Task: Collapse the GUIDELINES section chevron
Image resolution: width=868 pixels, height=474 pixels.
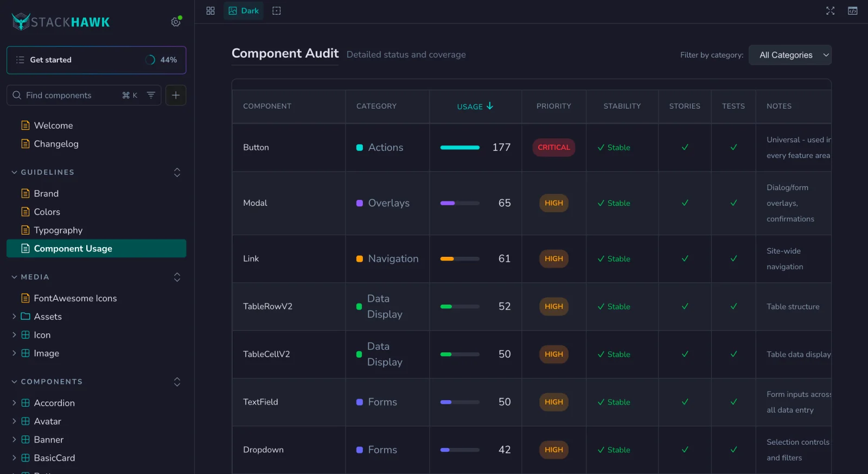Action: pyautogui.click(x=14, y=172)
